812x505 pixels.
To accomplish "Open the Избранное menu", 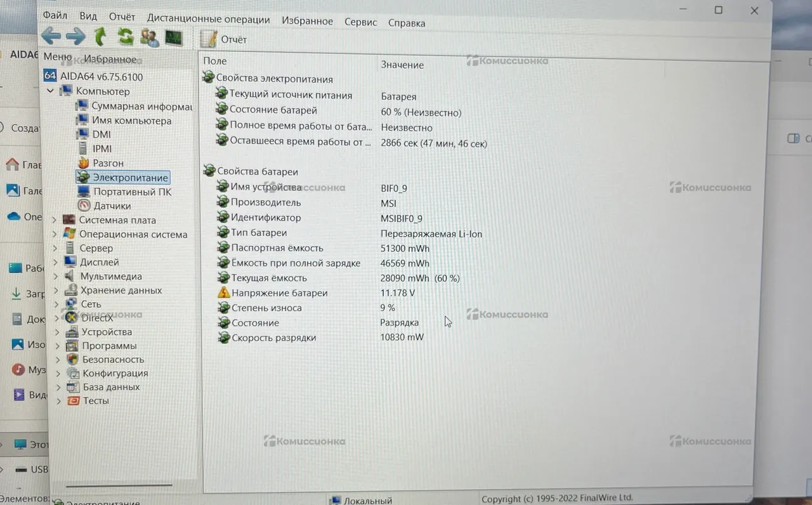I will [307, 21].
